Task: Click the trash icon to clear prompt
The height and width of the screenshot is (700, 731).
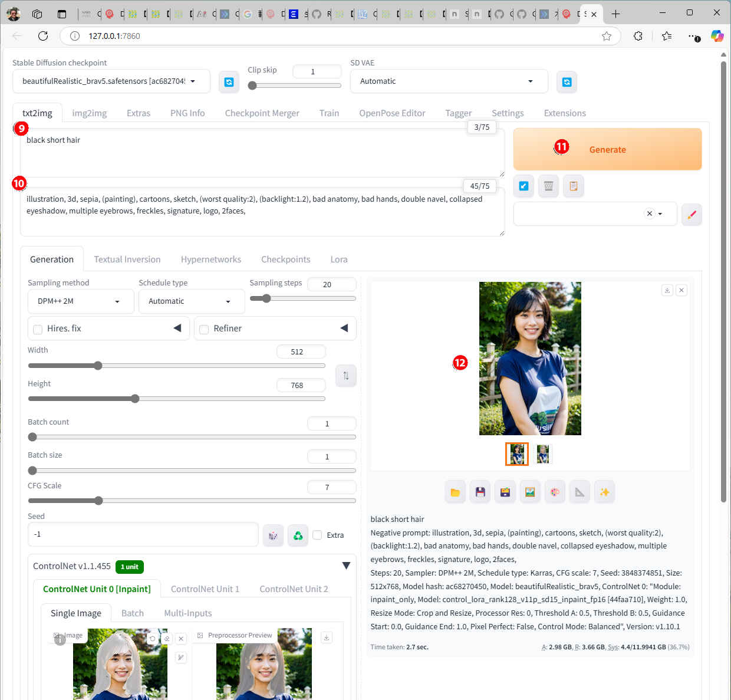Action: 548,186
